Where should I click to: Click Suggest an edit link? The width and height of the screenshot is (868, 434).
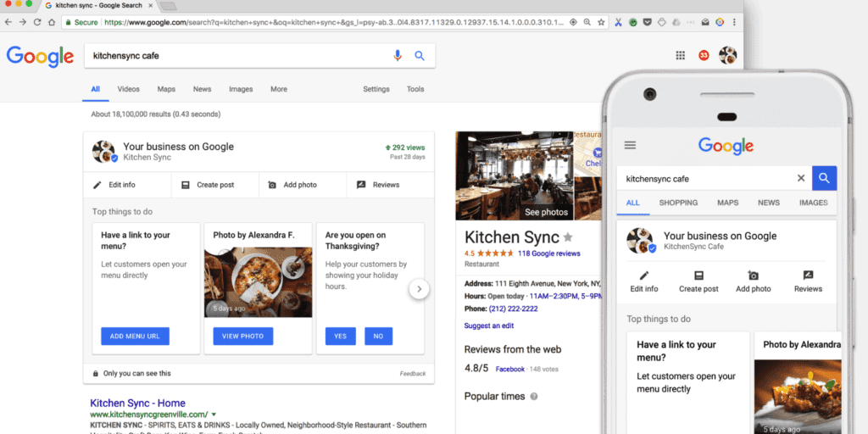pos(489,325)
